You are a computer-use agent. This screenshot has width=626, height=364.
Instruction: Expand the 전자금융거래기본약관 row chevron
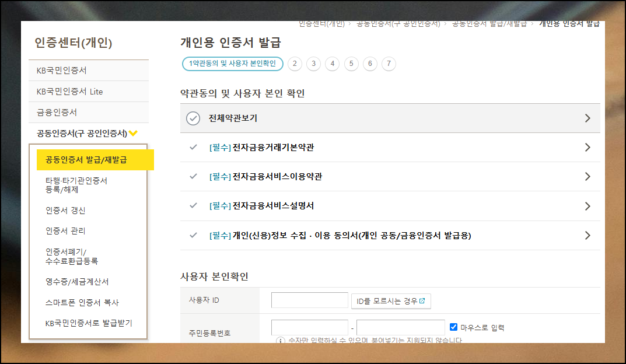tap(587, 147)
